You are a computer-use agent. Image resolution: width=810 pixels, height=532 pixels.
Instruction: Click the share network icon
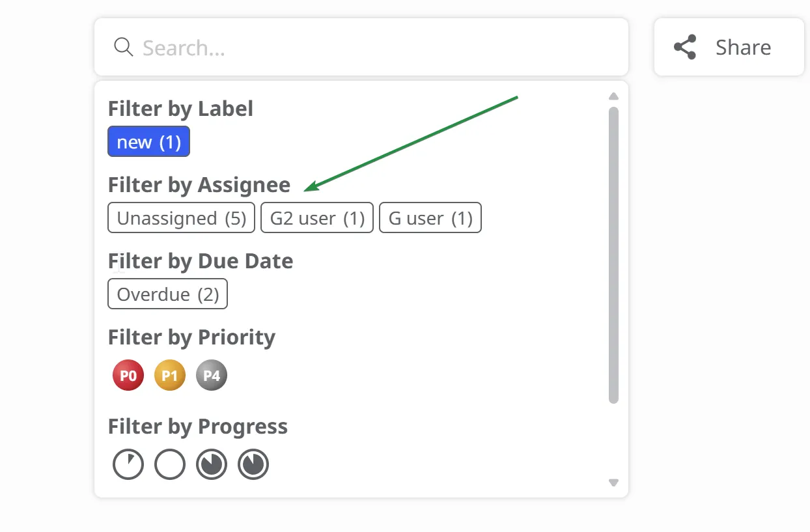(685, 48)
